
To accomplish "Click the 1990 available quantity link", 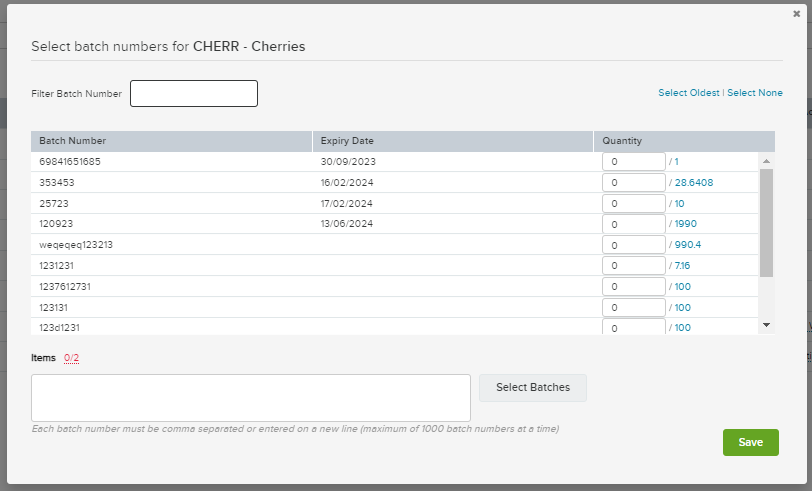I will pos(685,224).
